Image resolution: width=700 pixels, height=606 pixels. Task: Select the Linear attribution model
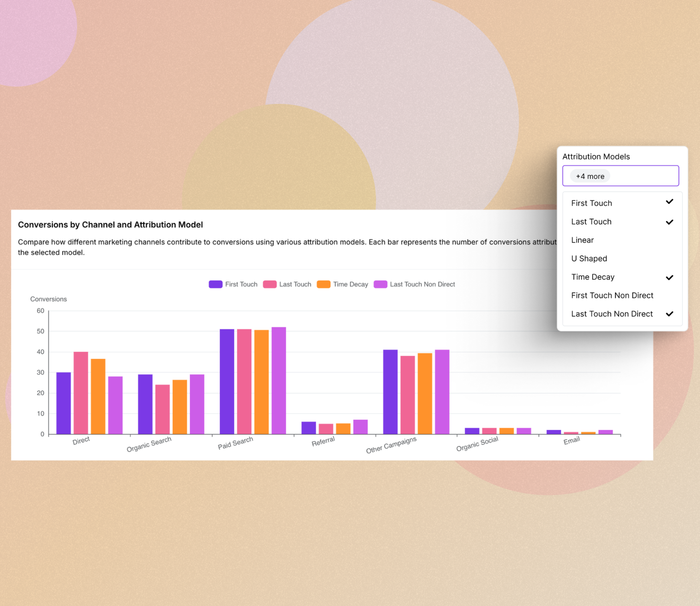622,240
